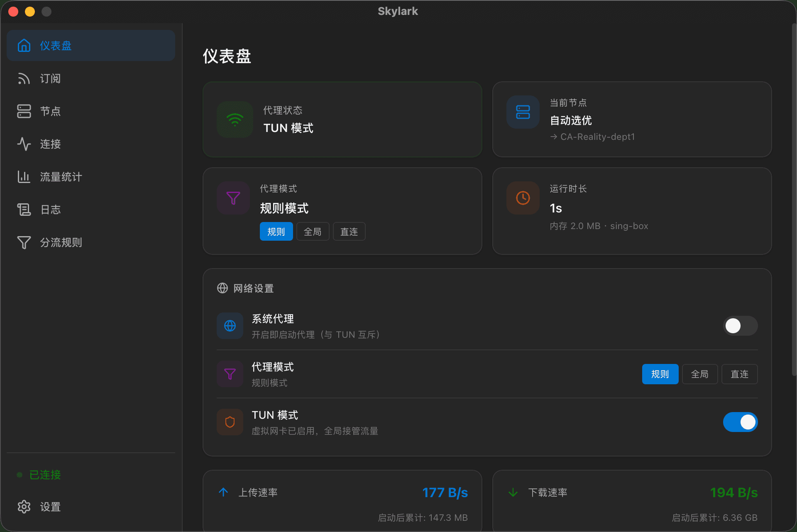Click the activity pulse icon beside 连接
797x532 pixels.
click(x=24, y=144)
